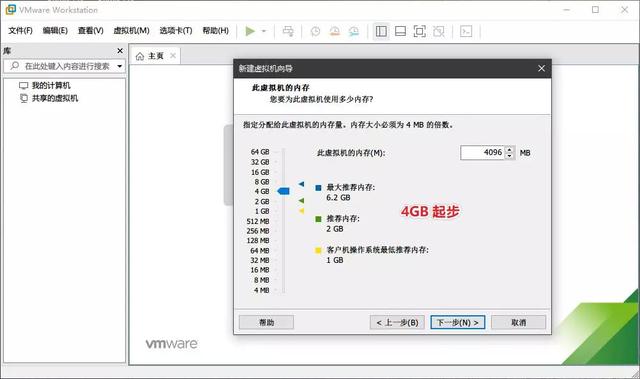Click the home icon on the 主页 tab
The width and height of the screenshot is (640, 379).
tap(140, 56)
